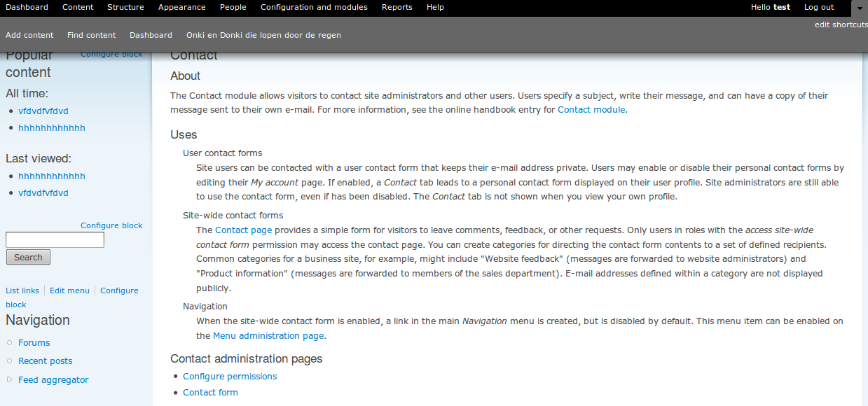This screenshot has height=406, width=868.
Task: Open the Content admin menu
Action: pyautogui.click(x=78, y=7)
